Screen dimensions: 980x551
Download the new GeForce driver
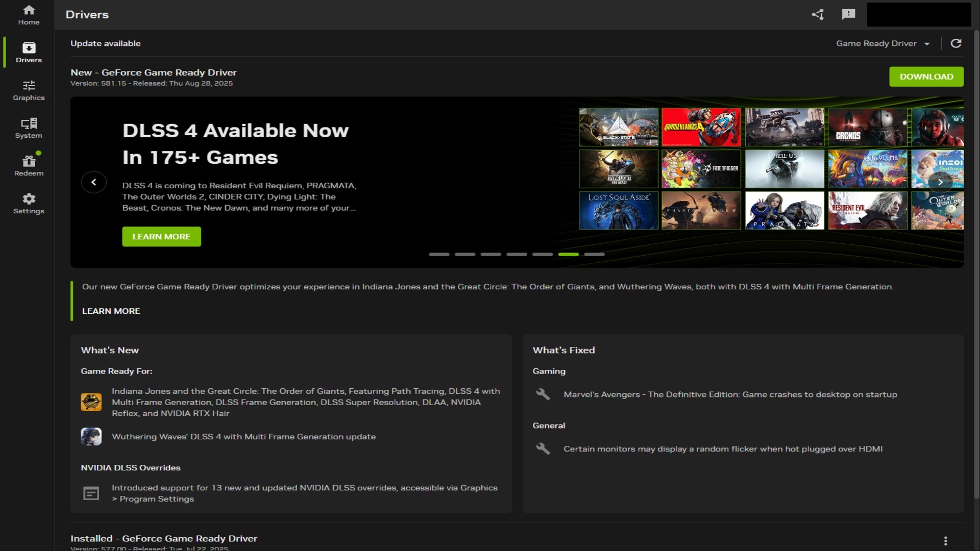click(926, 77)
